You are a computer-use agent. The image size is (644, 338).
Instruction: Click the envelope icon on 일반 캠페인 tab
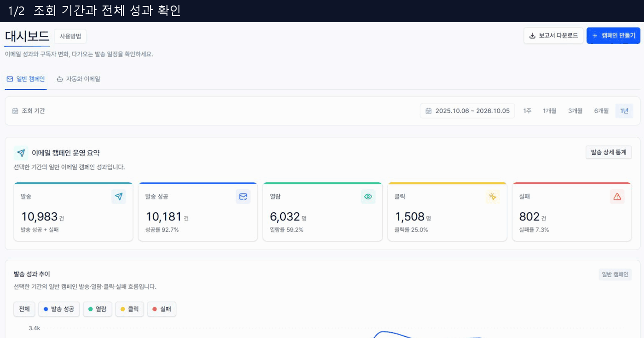(x=10, y=79)
